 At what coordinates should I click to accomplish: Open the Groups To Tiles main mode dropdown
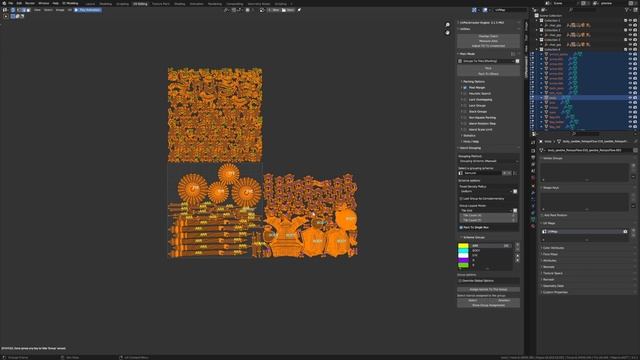(x=486, y=61)
